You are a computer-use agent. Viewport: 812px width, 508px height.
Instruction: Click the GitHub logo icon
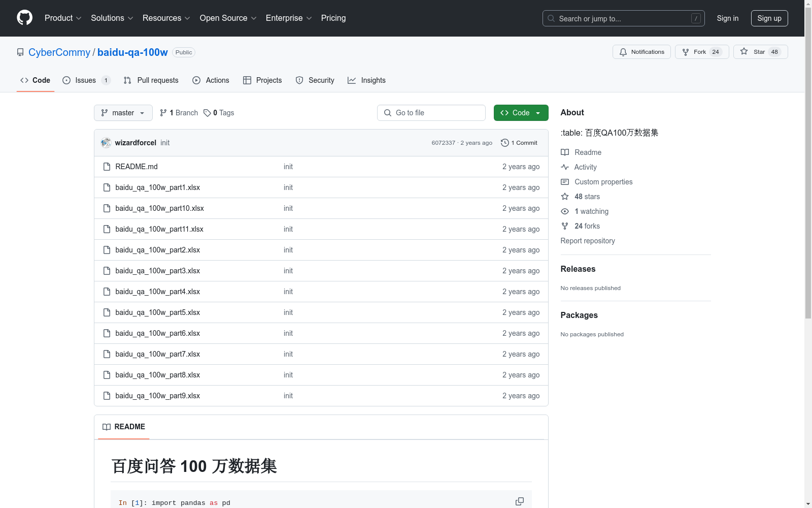24,18
